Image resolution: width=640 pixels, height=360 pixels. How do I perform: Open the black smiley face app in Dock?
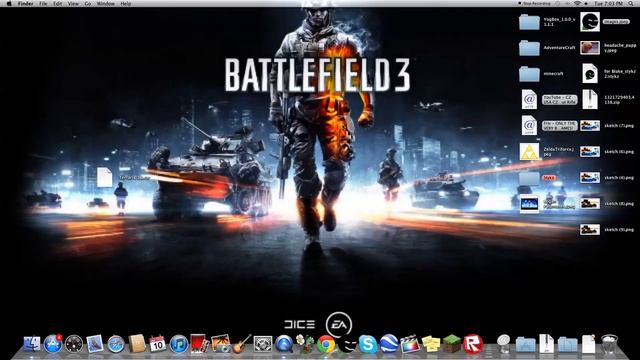tap(347, 345)
